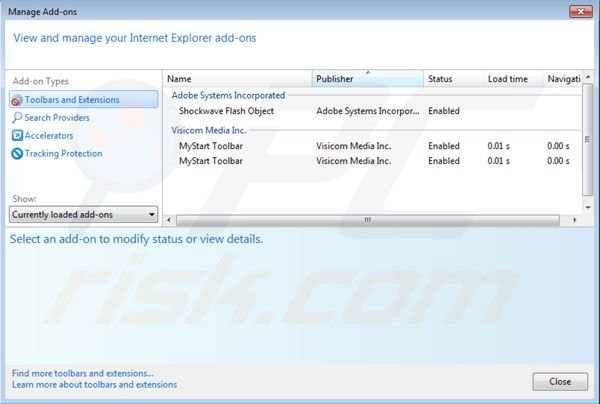Click the vertical scrollbar up arrow
600x404 pixels.
click(x=588, y=77)
